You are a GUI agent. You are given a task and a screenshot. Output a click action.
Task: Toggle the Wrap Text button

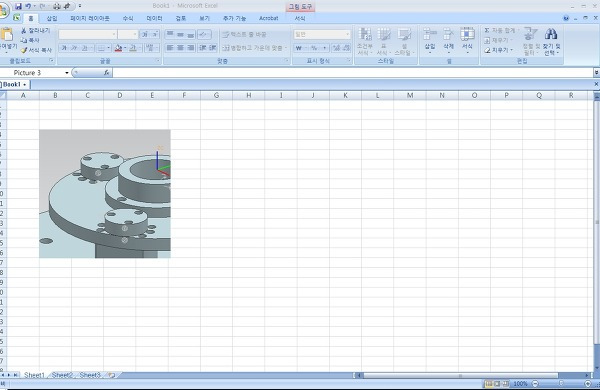pyautogui.click(x=245, y=34)
